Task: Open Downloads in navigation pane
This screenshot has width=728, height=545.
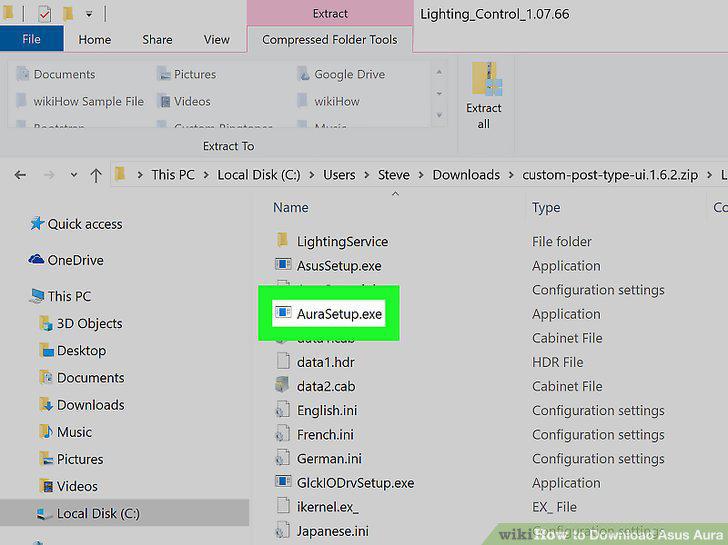Action: point(82,405)
